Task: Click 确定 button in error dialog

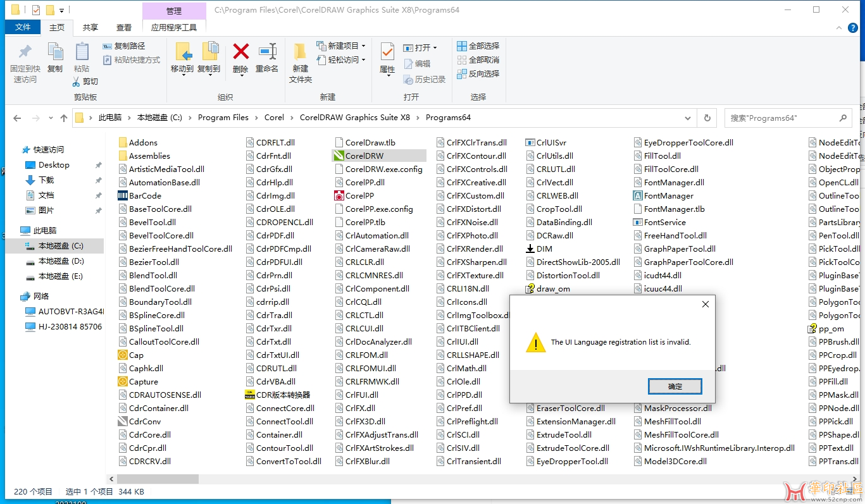Action: tap(675, 386)
